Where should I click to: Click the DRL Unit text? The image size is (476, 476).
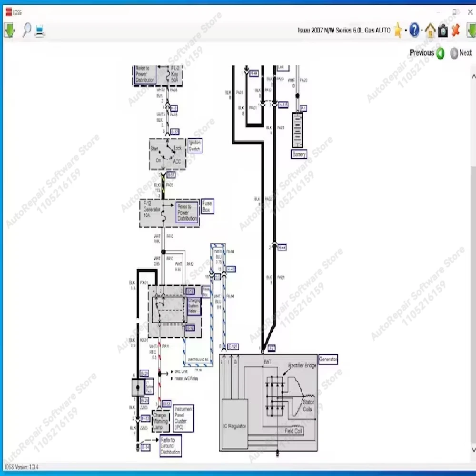(181, 372)
